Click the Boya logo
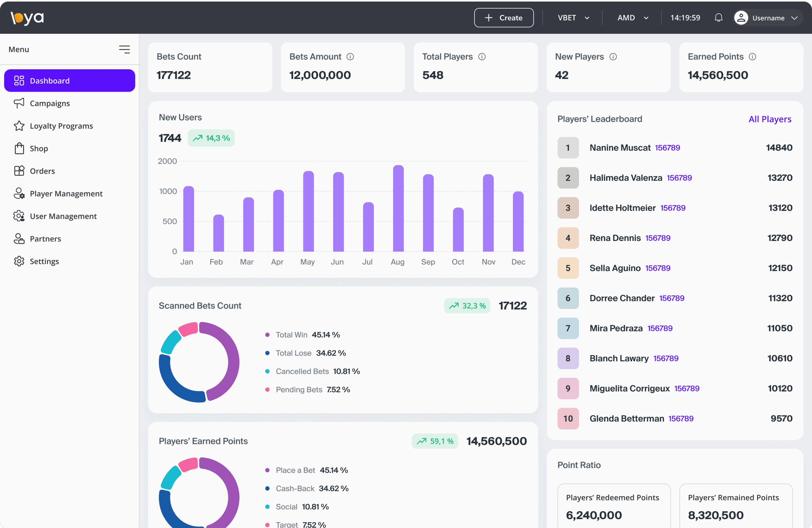Viewport: 812px width, 528px height. tap(27, 18)
